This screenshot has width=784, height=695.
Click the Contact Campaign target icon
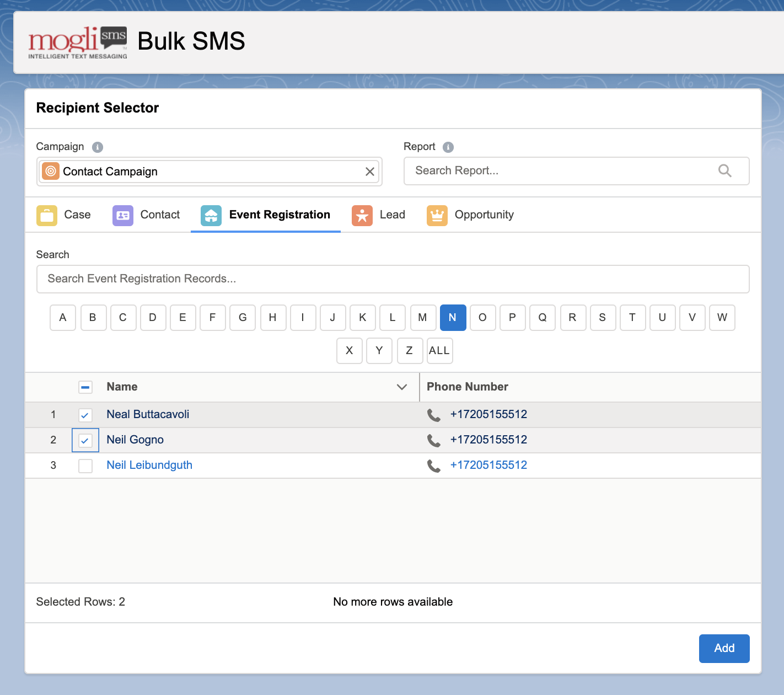(x=51, y=172)
